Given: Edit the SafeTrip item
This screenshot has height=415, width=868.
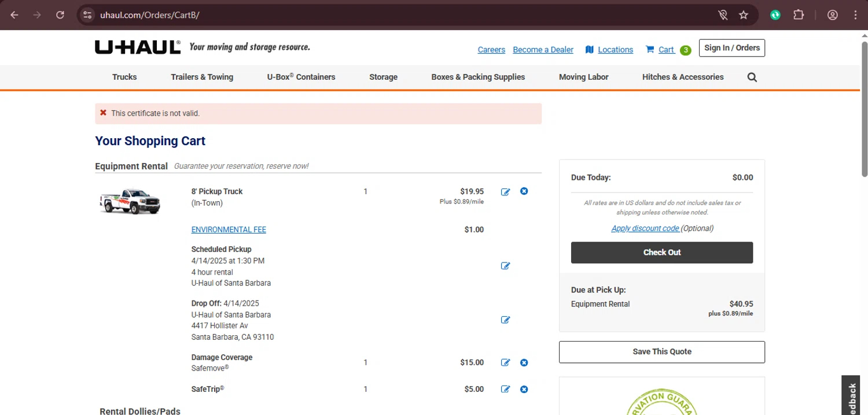Looking at the screenshot, I should [x=505, y=390].
